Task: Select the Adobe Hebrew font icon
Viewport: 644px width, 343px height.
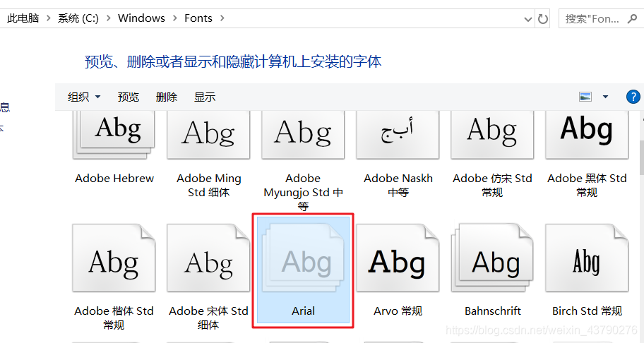Action: pos(114,133)
